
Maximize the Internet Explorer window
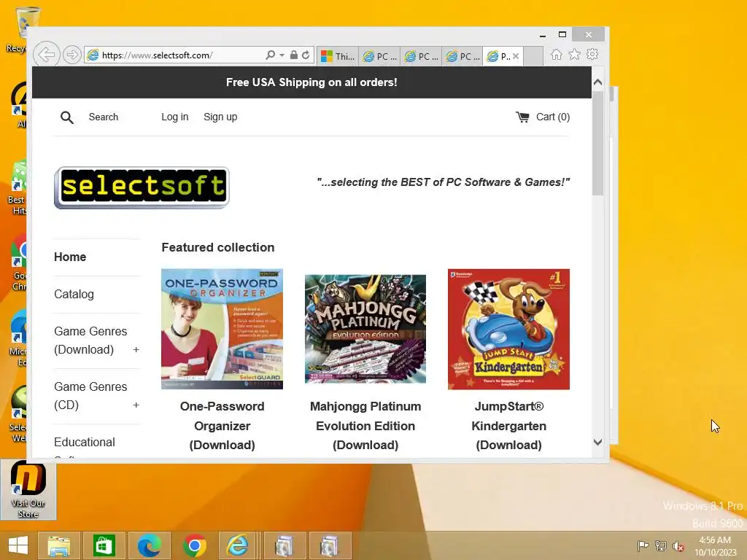(x=562, y=35)
